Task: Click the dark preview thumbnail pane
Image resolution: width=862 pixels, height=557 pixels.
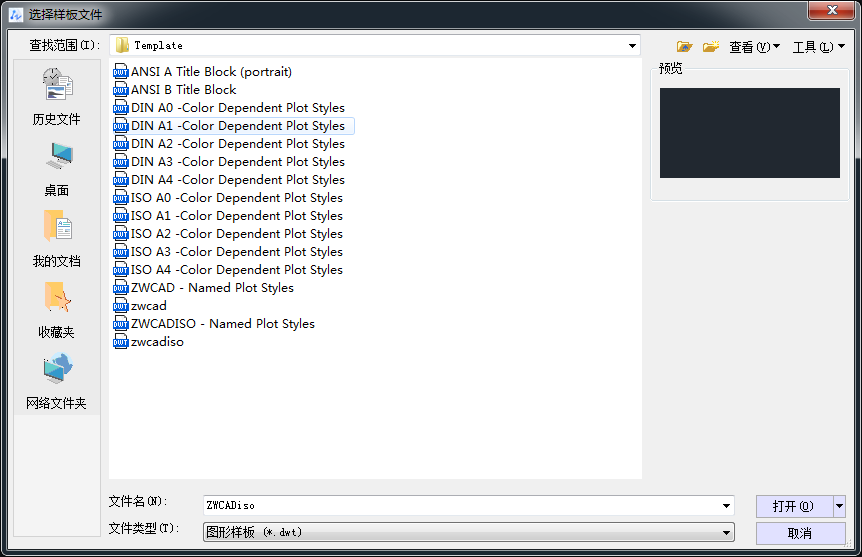Action: click(x=750, y=133)
